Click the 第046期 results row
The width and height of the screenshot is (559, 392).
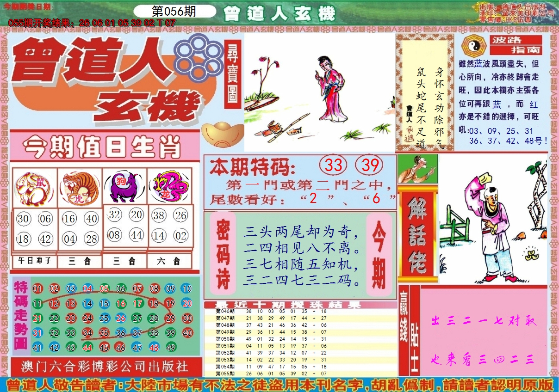[301, 312]
